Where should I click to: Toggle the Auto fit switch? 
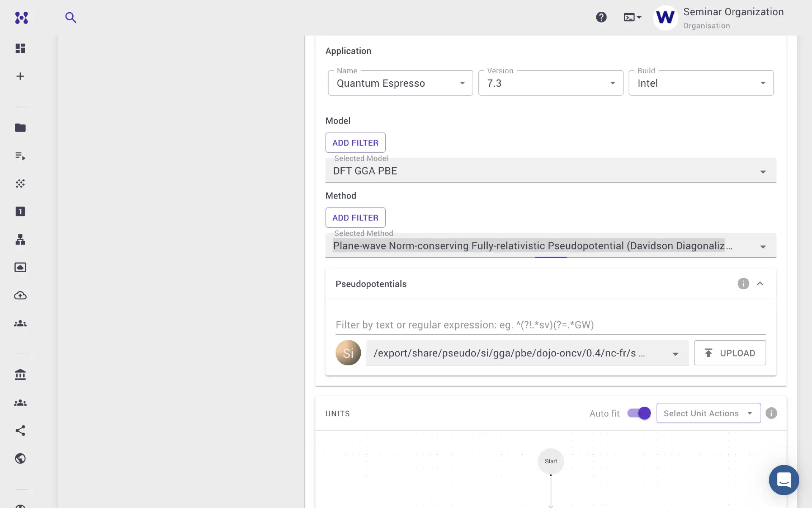click(x=639, y=413)
